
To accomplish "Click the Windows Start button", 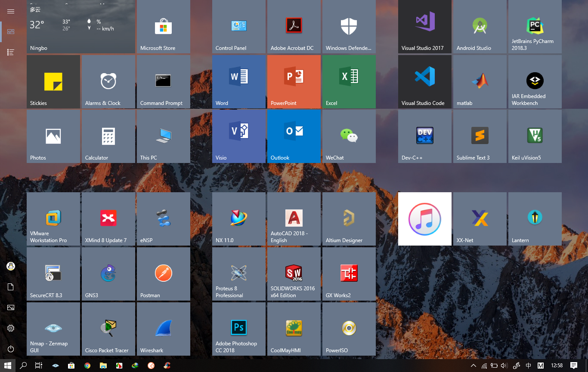I will pyautogui.click(x=8, y=366).
